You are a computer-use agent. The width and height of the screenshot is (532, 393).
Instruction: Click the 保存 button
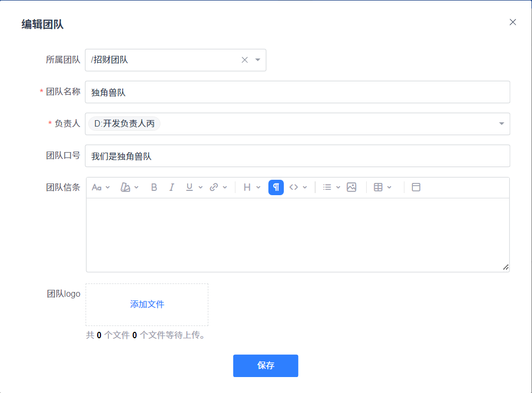(265, 366)
